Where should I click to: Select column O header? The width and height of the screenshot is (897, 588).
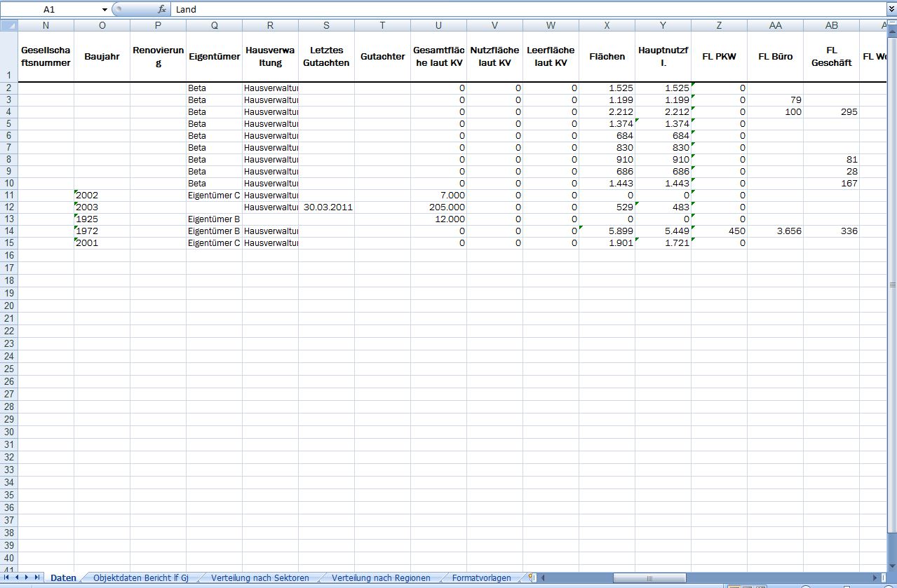pos(102,25)
